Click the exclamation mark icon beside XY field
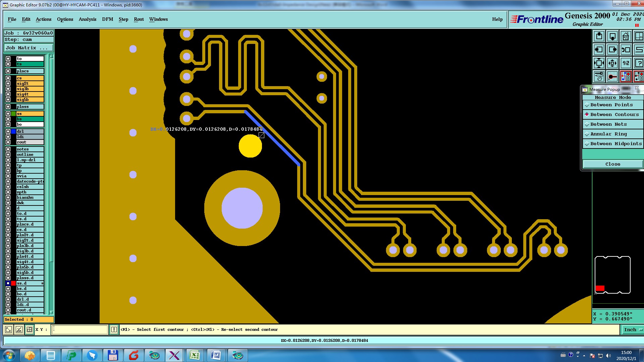 pyautogui.click(x=114, y=329)
